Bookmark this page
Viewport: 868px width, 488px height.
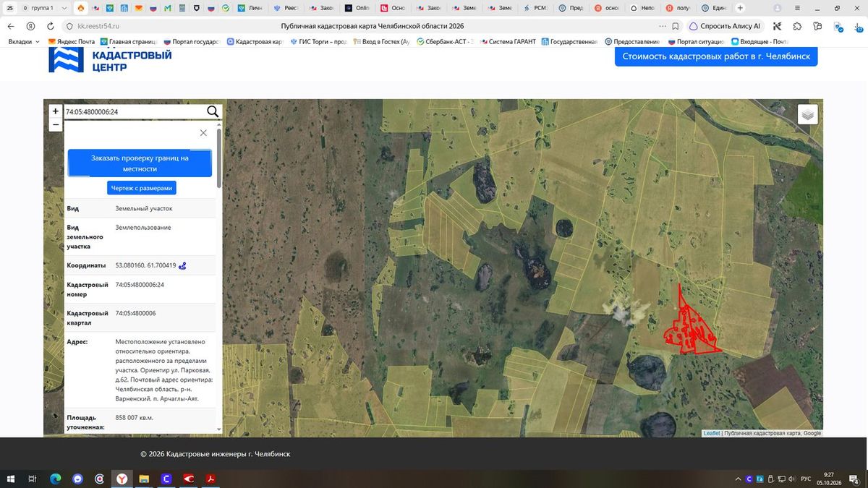pyautogui.click(x=675, y=26)
